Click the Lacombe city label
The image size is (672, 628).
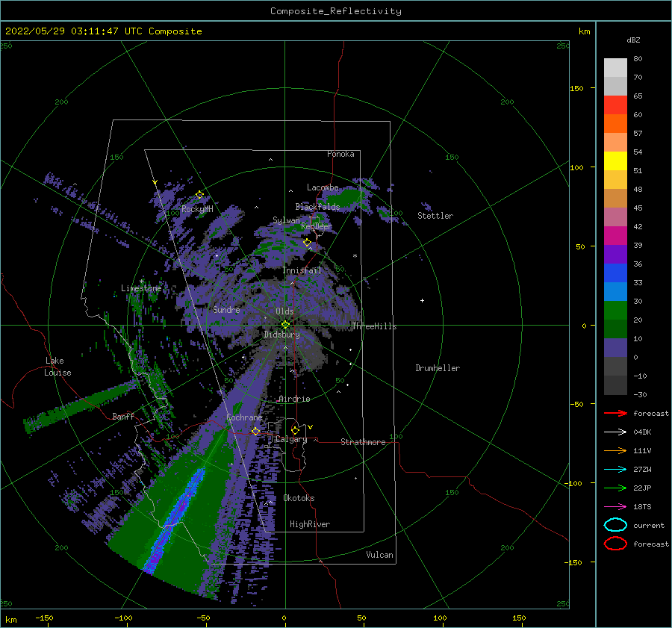[323, 187]
